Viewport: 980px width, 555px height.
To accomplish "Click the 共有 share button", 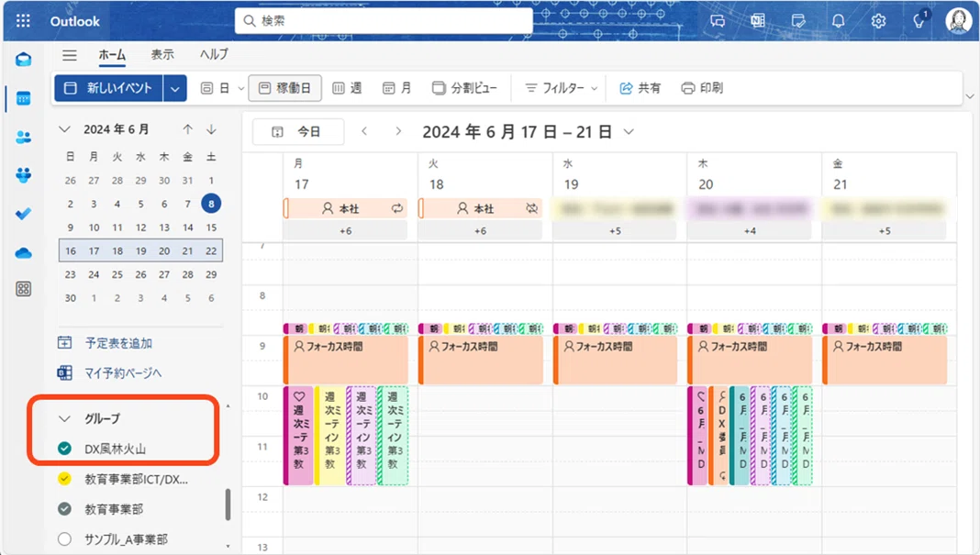I will (640, 88).
